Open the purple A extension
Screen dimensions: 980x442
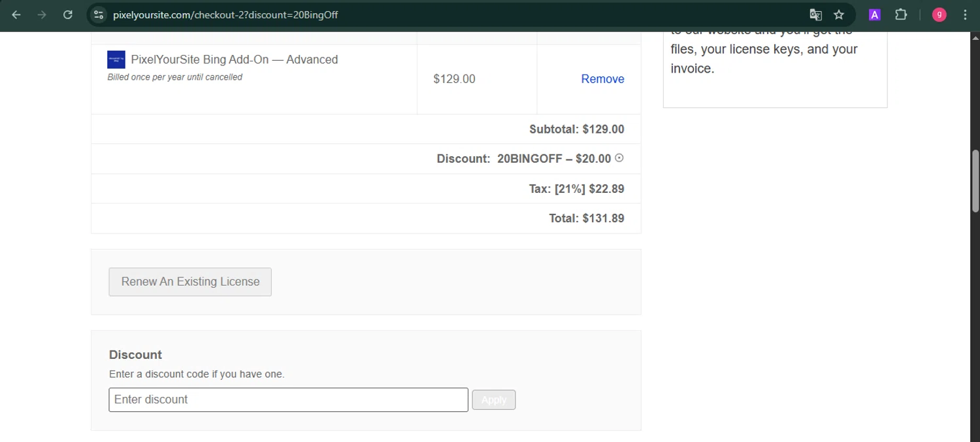click(875, 14)
